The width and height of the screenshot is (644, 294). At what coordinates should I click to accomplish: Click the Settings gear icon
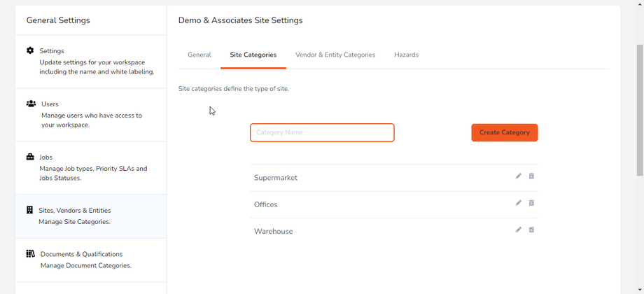pyautogui.click(x=30, y=50)
